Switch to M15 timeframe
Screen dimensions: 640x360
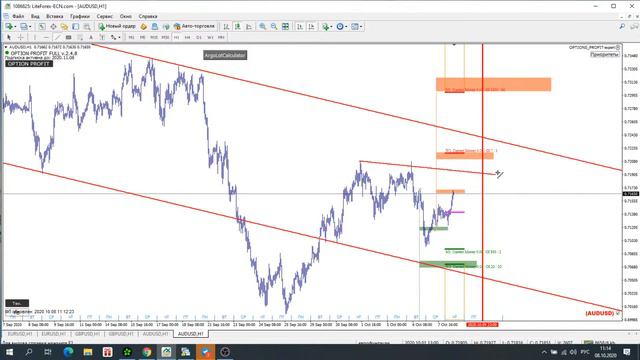tap(154, 38)
